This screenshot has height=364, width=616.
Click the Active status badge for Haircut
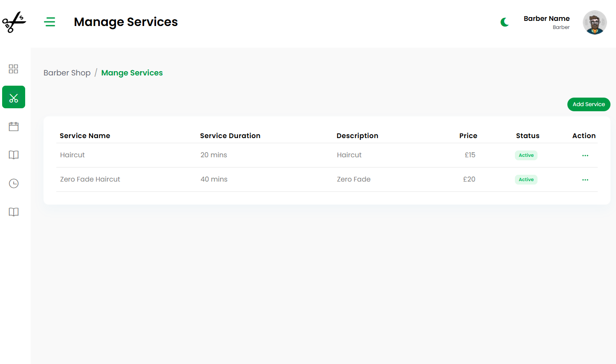coord(526,156)
